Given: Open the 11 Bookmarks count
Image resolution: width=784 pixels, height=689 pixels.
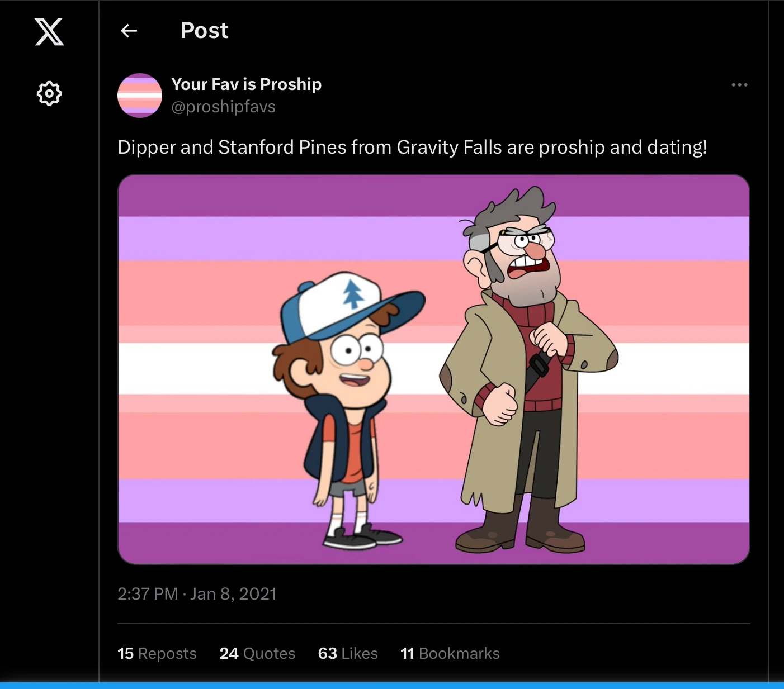Looking at the screenshot, I should pos(450,653).
